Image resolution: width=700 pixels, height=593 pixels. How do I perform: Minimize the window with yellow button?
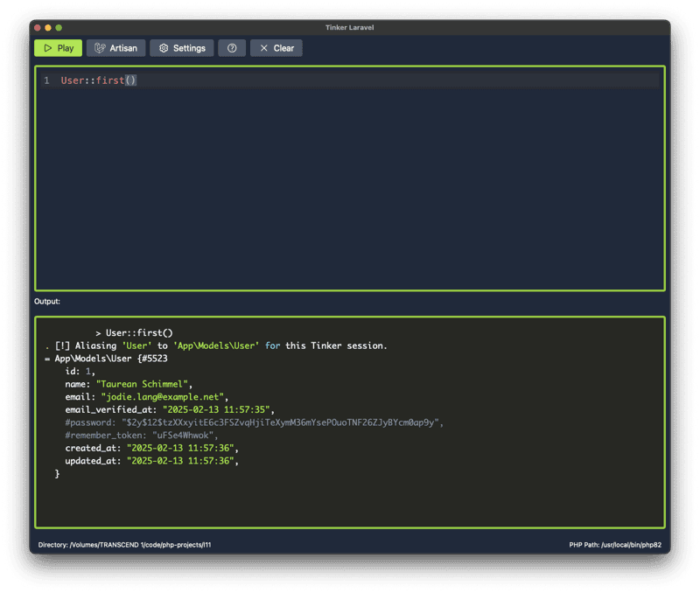[x=48, y=28]
